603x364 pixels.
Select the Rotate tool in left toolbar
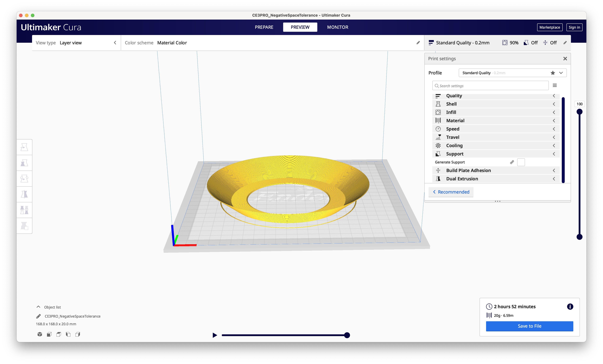pos(24,179)
